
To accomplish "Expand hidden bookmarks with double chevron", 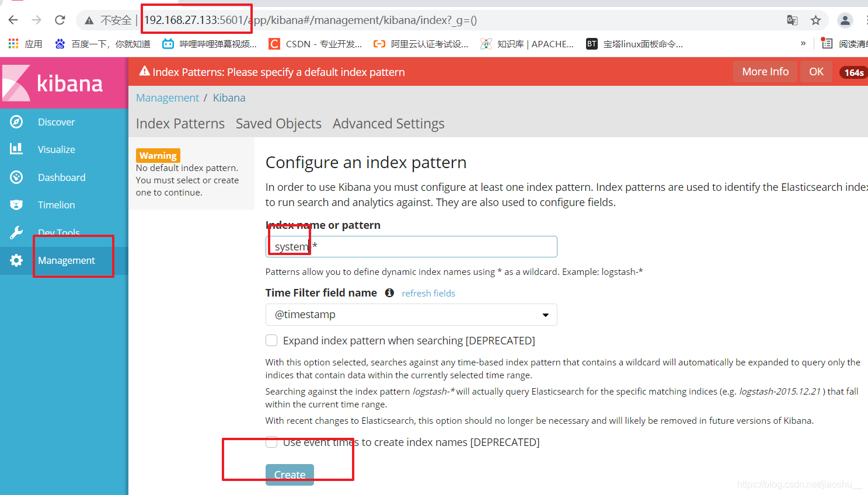I will (x=803, y=43).
